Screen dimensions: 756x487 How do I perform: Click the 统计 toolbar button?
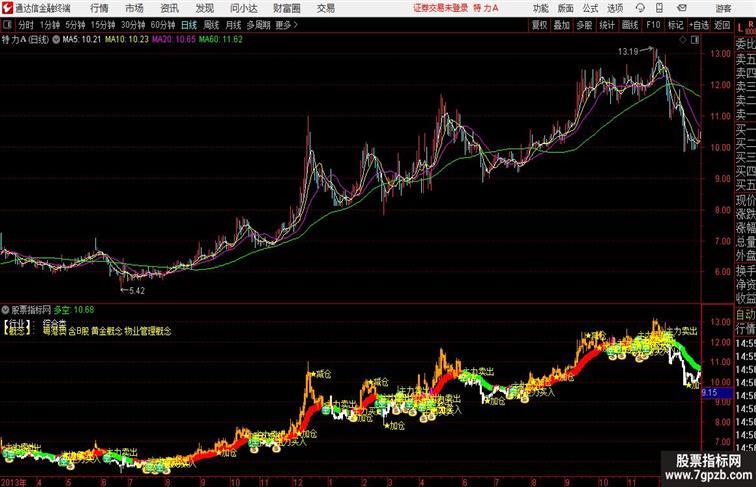(x=607, y=25)
